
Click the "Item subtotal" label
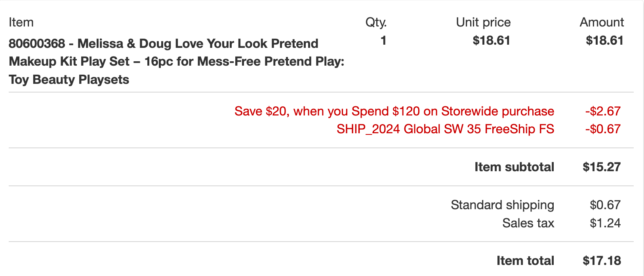tap(514, 167)
